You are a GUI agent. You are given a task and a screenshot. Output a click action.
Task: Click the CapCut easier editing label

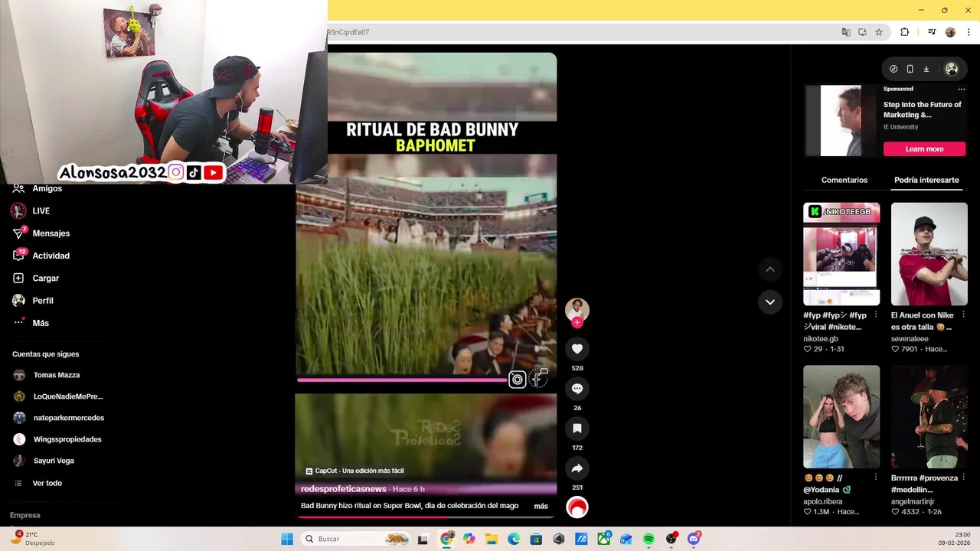point(354,471)
